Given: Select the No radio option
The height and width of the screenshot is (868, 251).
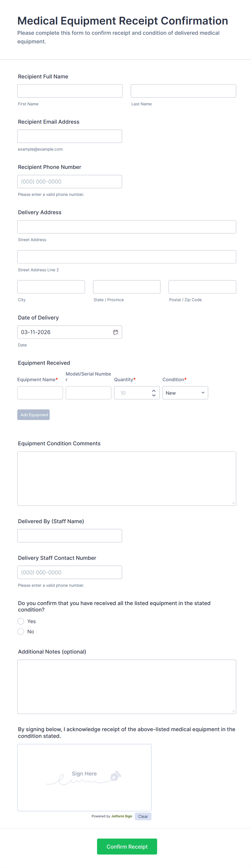Looking at the screenshot, I should pyautogui.click(x=21, y=631).
